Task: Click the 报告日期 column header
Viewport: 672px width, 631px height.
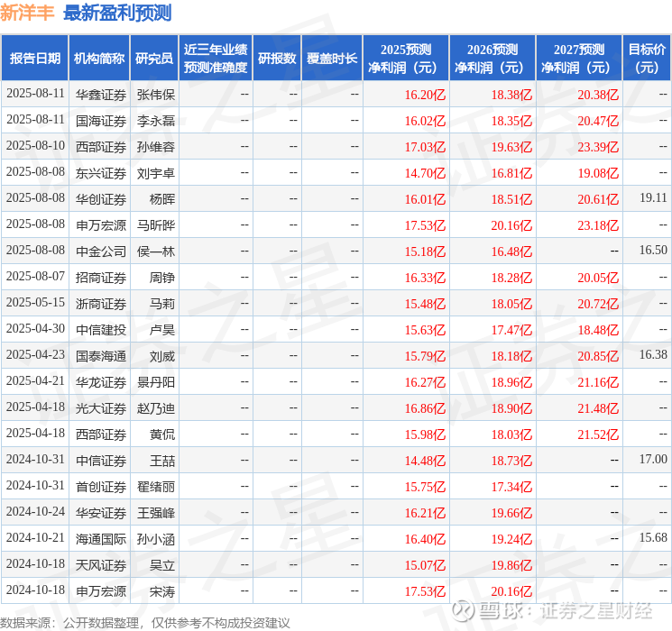Action: [x=34, y=59]
